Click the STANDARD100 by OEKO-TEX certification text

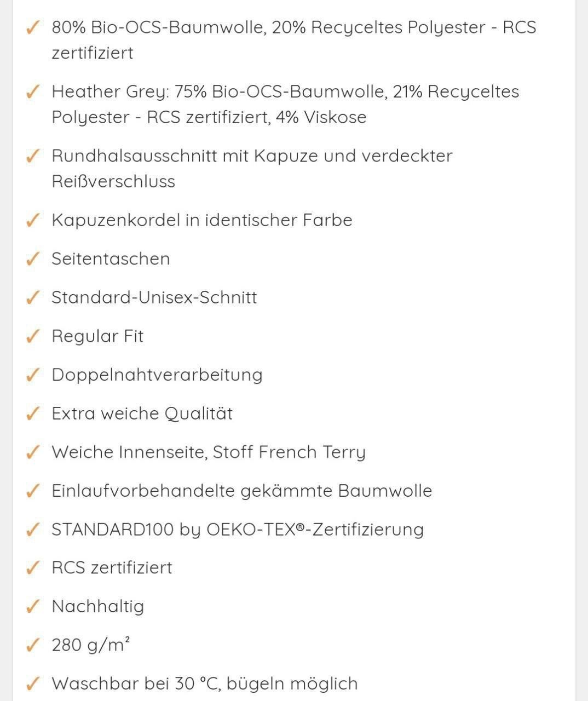pyautogui.click(x=238, y=530)
